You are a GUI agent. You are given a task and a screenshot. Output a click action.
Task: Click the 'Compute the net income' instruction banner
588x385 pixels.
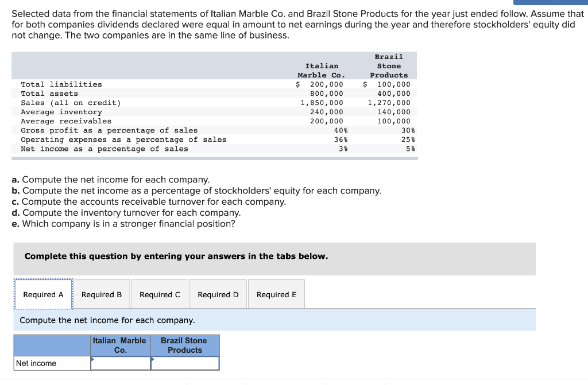(x=107, y=320)
